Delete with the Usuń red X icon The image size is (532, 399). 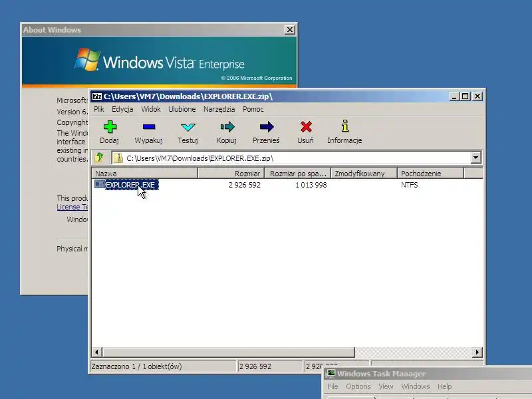point(306,127)
